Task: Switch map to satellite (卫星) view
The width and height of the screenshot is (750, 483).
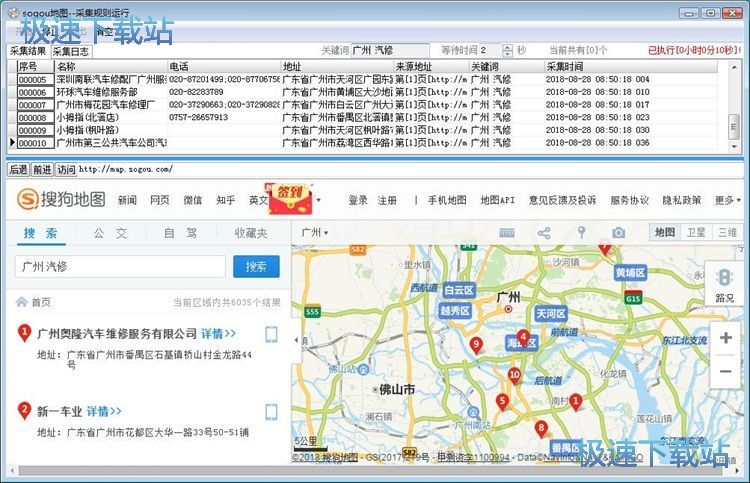Action: (695, 232)
